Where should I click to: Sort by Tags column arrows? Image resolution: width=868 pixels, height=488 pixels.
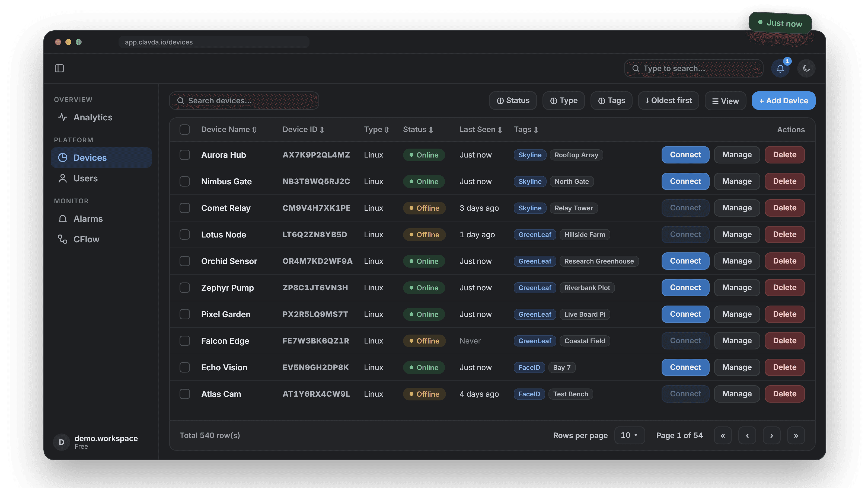tap(536, 130)
